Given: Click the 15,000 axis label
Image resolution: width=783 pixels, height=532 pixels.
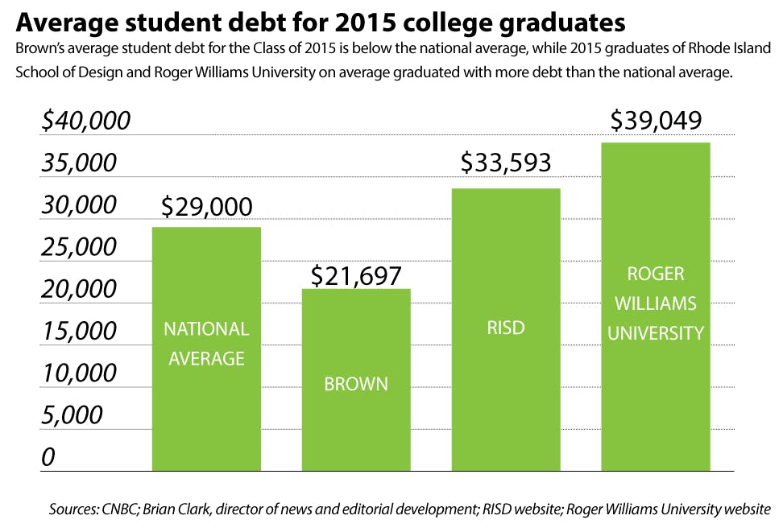Looking at the screenshot, I should (79, 331).
